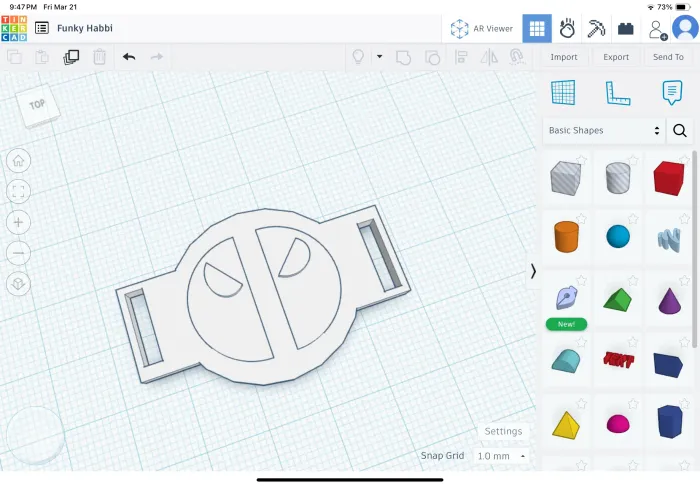Select the Ruler tool
The height and width of the screenshot is (486, 700).
(617, 93)
